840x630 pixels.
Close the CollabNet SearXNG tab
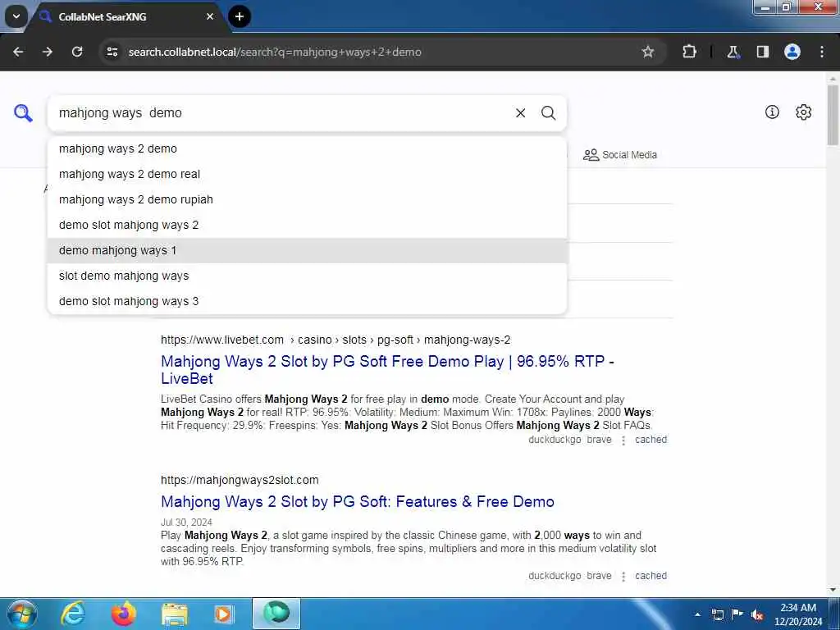coord(210,16)
